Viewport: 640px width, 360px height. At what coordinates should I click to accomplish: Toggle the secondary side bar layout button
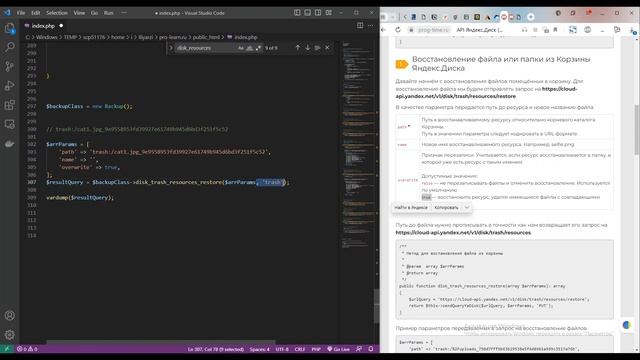tap(318, 13)
